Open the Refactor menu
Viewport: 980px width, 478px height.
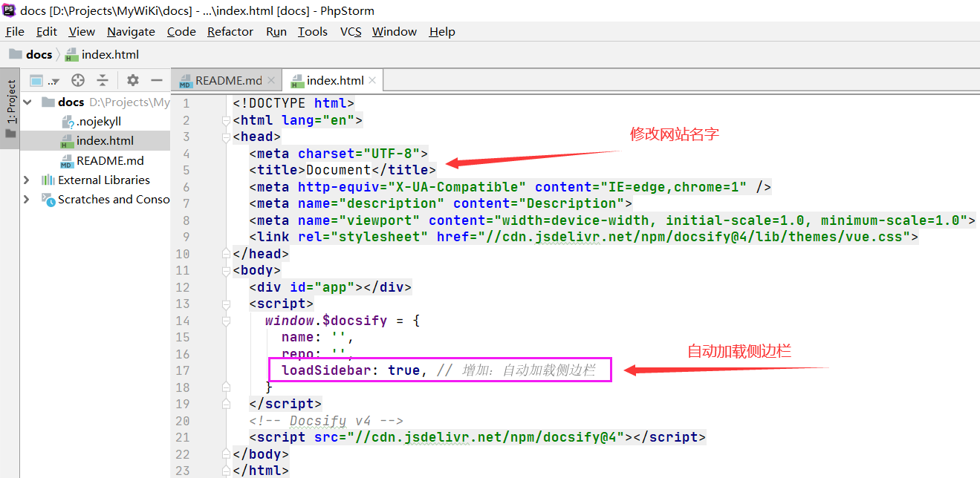pyautogui.click(x=230, y=31)
